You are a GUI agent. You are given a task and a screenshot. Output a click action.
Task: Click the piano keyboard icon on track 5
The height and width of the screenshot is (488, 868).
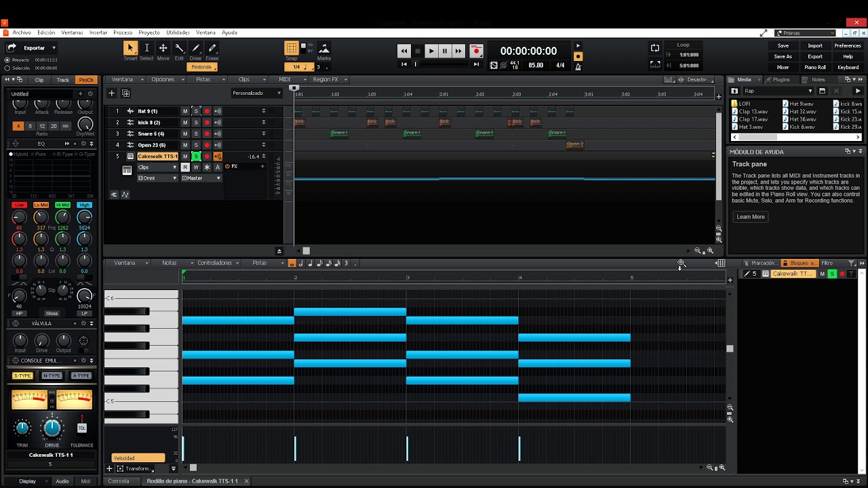pos(127,171)
